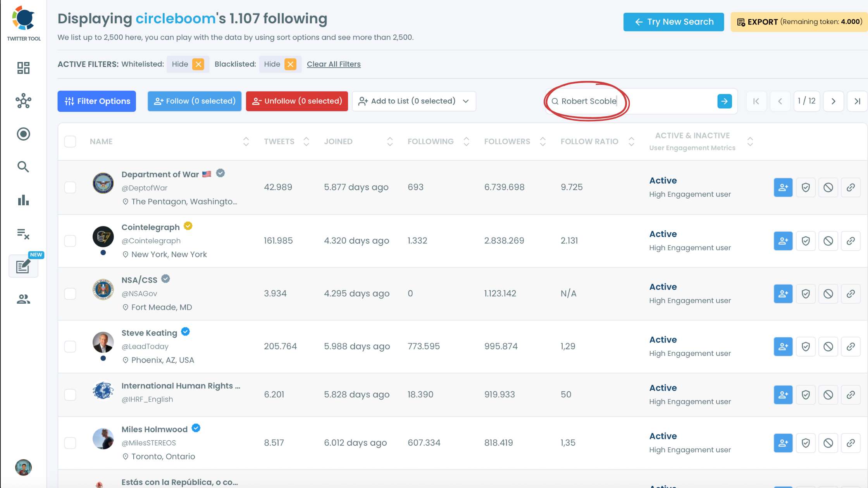Go to next page arrow
This screenshot has height=488, width=868.
click(x=833, y=101)
